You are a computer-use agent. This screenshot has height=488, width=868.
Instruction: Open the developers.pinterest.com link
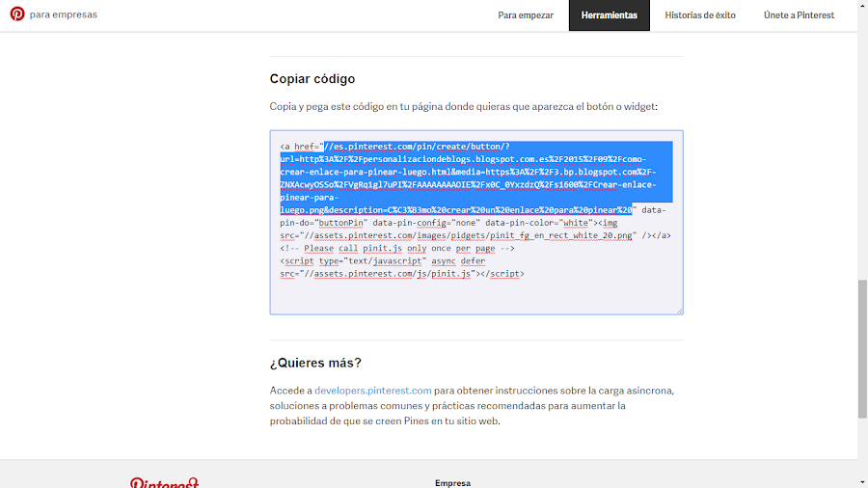[372, 390]
